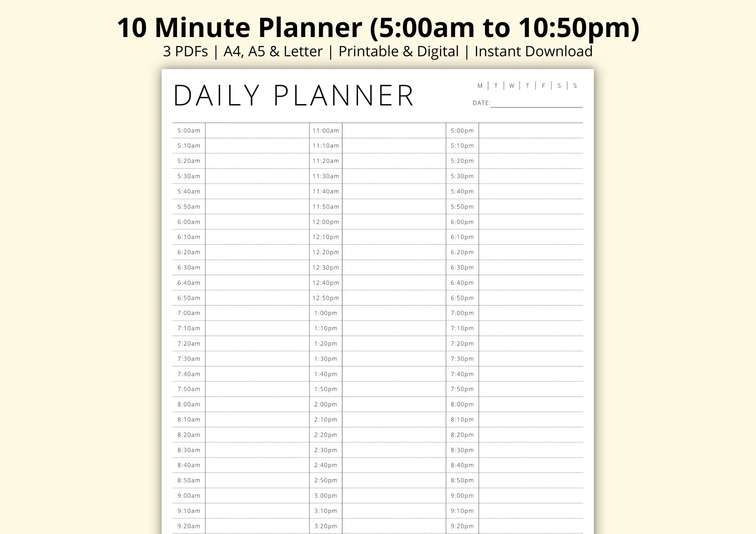Click the 7:30am time label
This screenshot has width=756, height=534.
pyautogui.click(x=189, y=359)
